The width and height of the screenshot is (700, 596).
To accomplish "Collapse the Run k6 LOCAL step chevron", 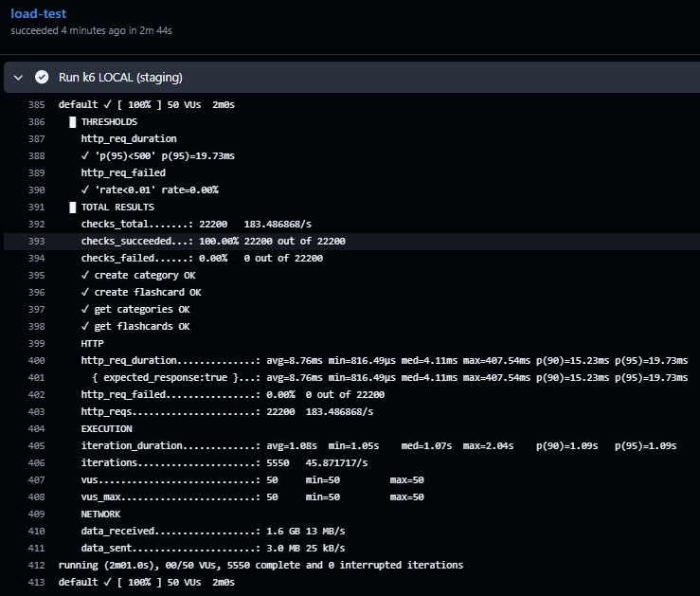I will (18, 78).
